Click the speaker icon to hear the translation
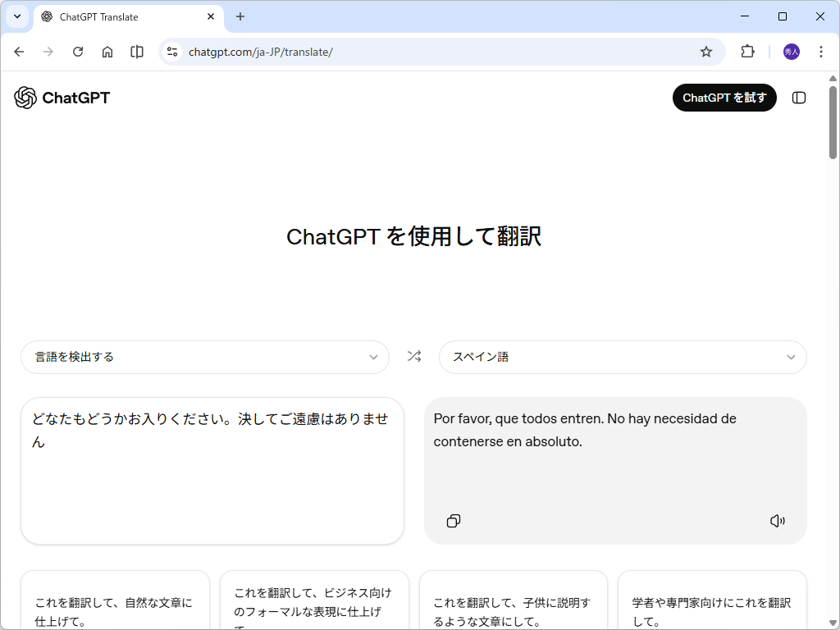The image size is (840, 630). pos(777,521)
